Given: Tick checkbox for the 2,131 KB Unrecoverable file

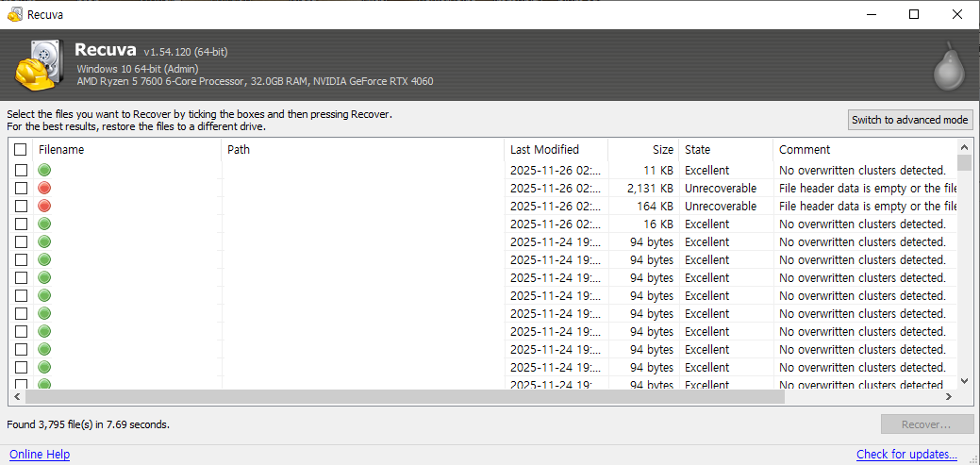Looking at the screenshot, I should [21, 189].
